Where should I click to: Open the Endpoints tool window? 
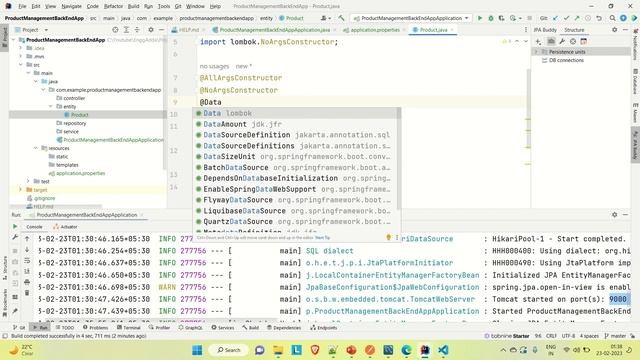click(x=324, y=327)
